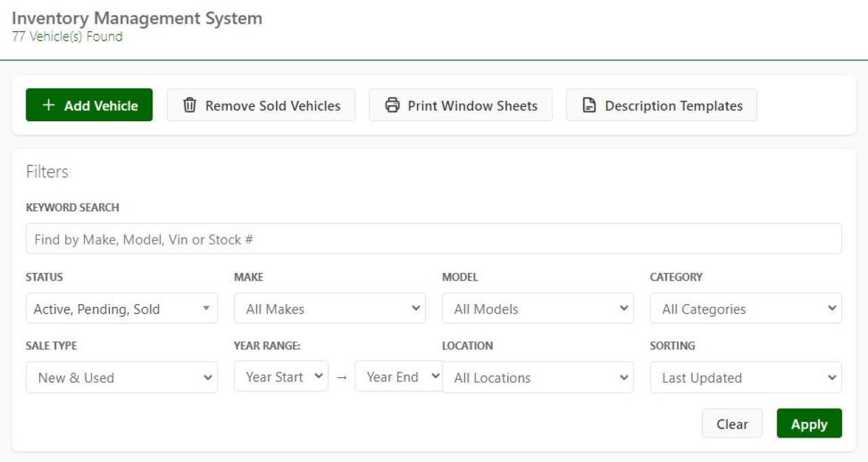Click the 'MODEL' label

[460, 277]
